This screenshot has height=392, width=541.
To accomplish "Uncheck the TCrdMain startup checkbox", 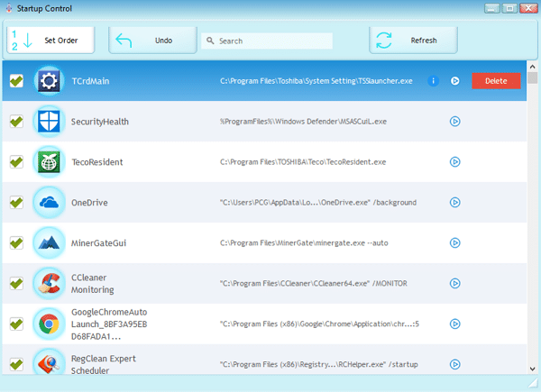I will tap(16, 81).
